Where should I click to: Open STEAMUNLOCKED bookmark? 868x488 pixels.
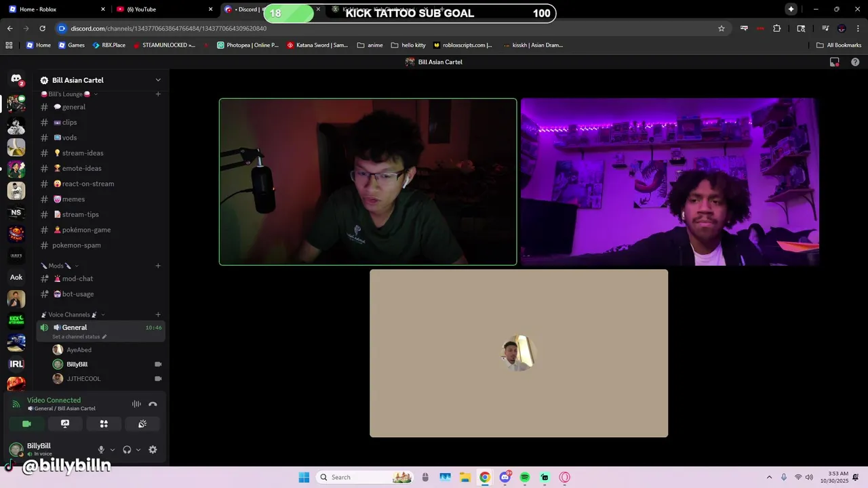click(x=164, y=45)
